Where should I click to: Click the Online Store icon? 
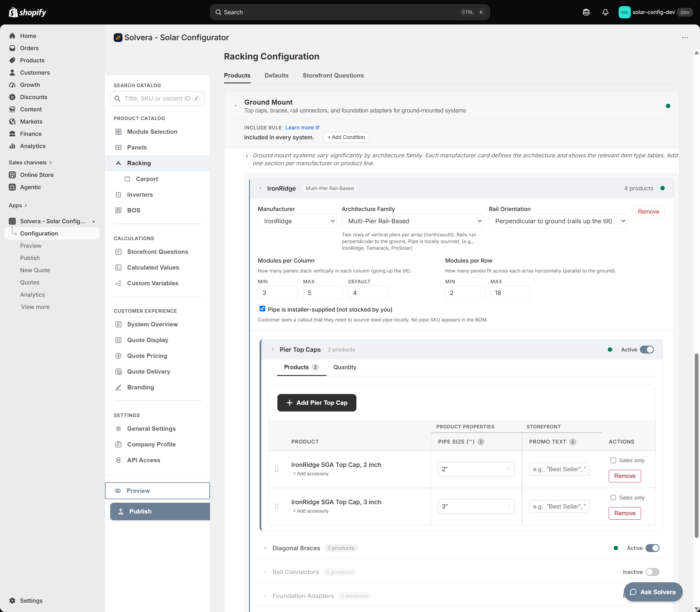tap(12, 175)
